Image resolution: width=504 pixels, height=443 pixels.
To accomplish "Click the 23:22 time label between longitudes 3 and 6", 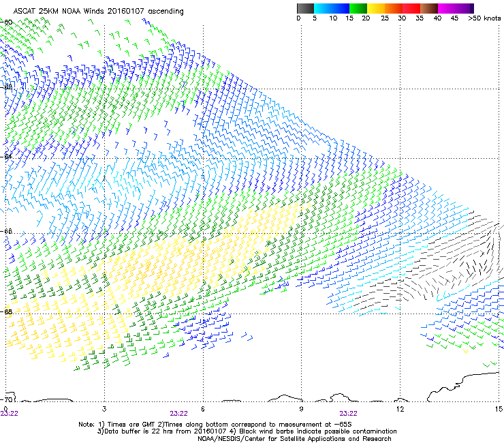I will click(178, 414).
